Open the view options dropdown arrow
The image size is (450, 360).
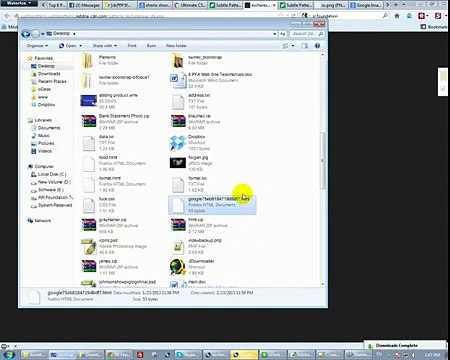[293, 46]
